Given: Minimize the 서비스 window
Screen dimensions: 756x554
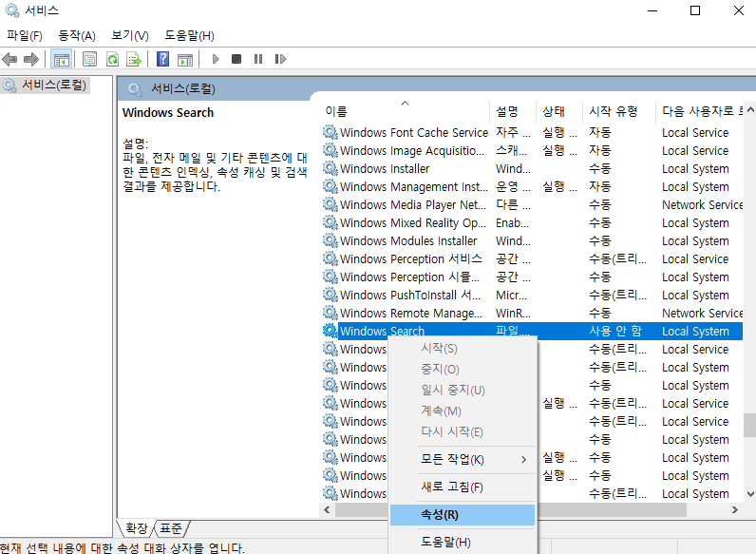Looking at the screenshot, I should pos(652,10).
